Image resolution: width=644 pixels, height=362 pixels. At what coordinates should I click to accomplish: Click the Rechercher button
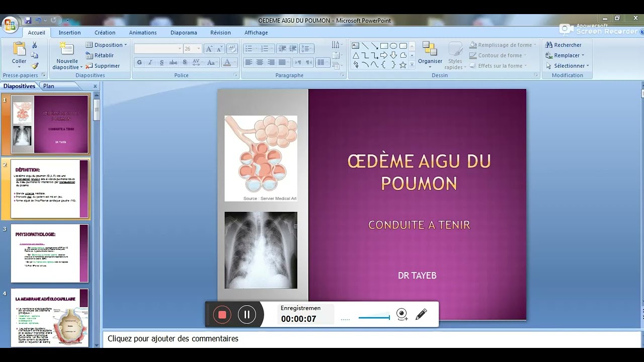(563, 45)
